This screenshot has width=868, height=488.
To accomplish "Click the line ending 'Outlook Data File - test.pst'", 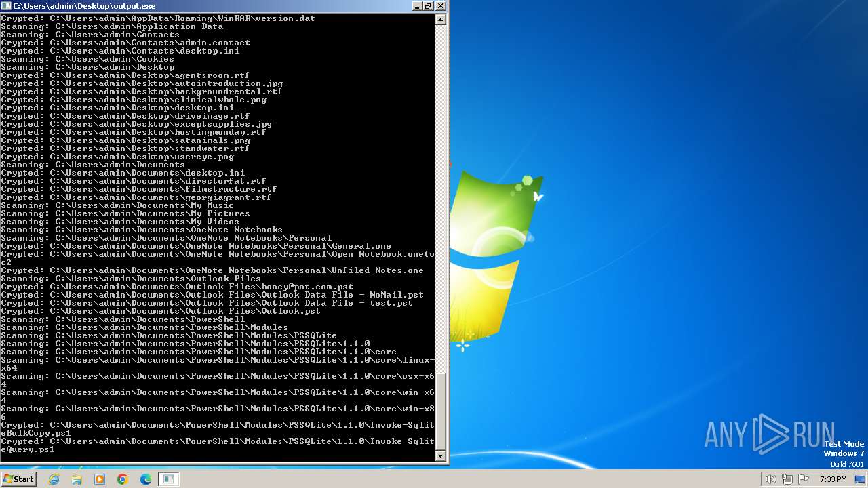I will [207, 303].
